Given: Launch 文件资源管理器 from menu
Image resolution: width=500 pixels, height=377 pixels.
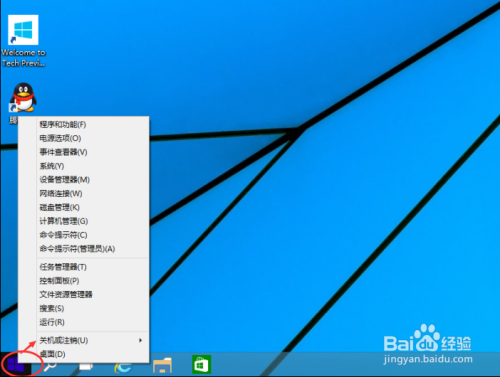Looking at the screenshot, I should [83, 295].
